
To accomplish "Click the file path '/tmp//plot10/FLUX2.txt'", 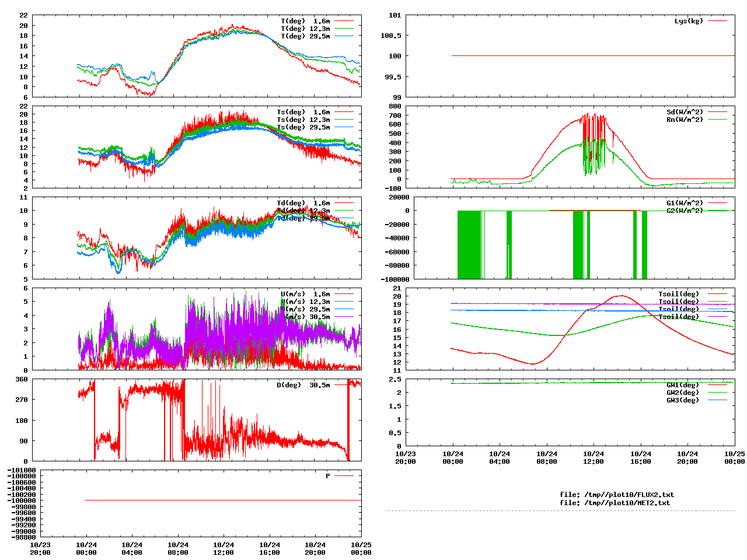I will (x=629, y=495).
